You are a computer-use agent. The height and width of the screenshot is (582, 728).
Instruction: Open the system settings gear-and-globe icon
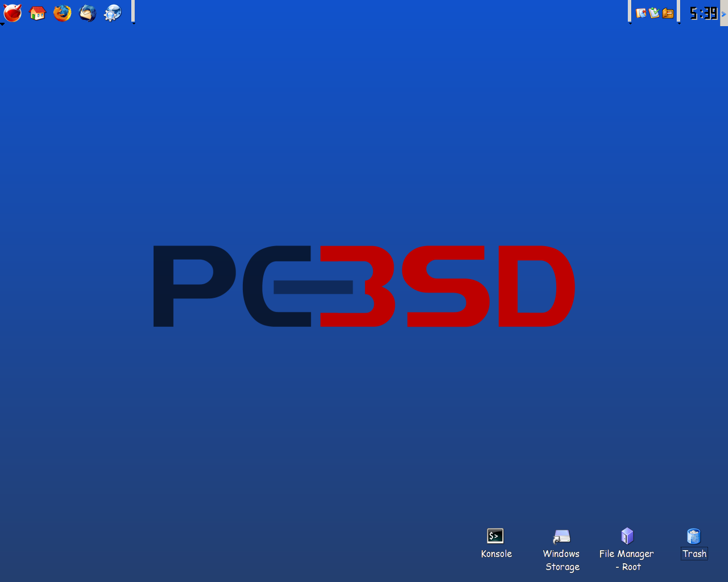[113, 13]
